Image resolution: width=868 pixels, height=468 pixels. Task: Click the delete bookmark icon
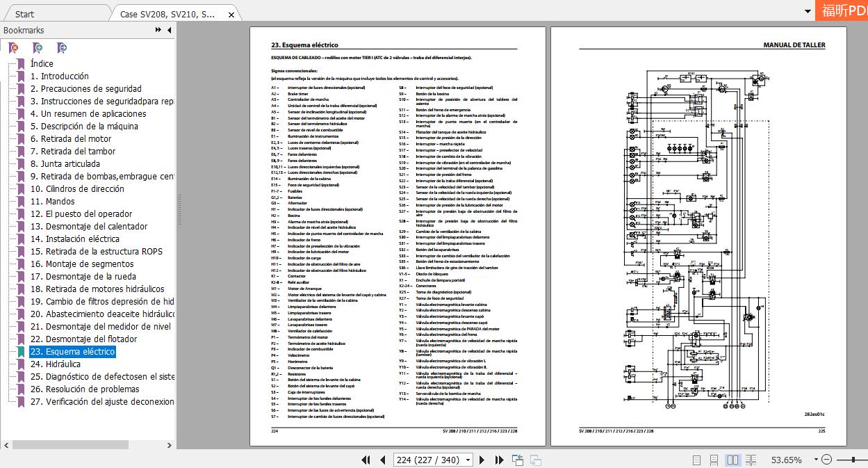pyautogui.click(x=13, y=48)
